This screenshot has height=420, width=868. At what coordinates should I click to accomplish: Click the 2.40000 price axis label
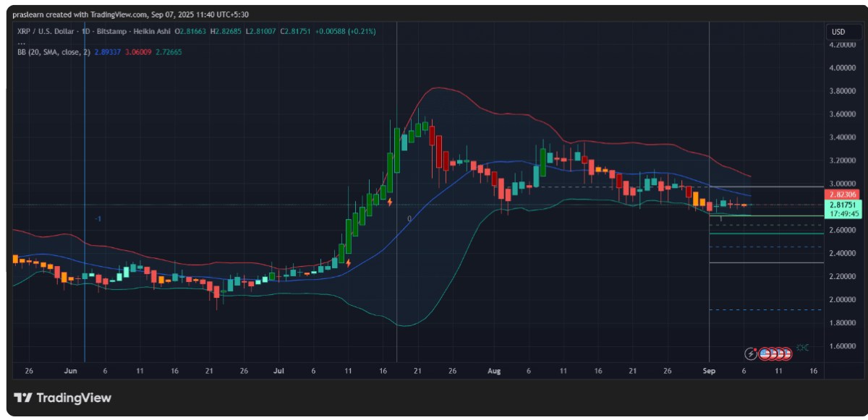point(843,253)
